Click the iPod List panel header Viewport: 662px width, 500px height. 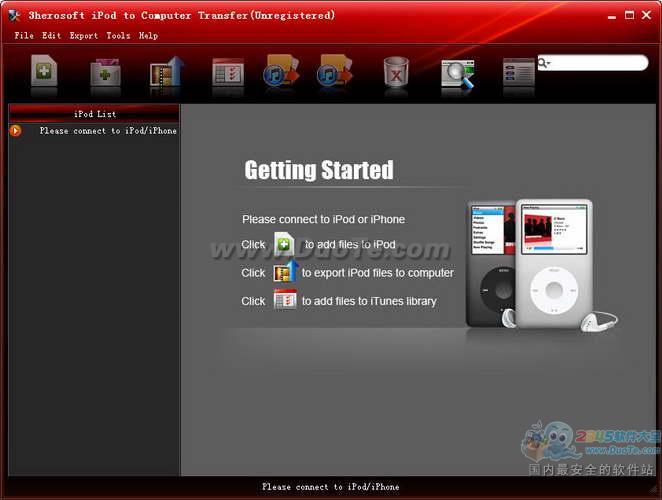[x=94, y=114]
